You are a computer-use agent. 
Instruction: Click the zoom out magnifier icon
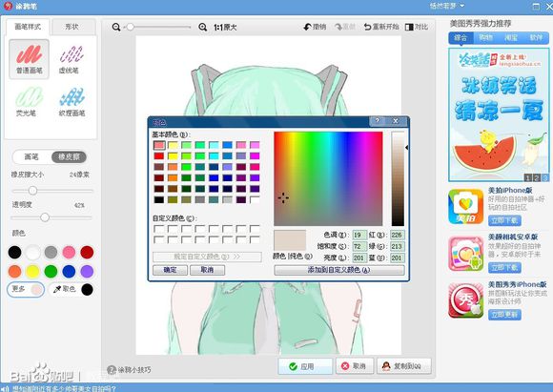click(116, 27)
